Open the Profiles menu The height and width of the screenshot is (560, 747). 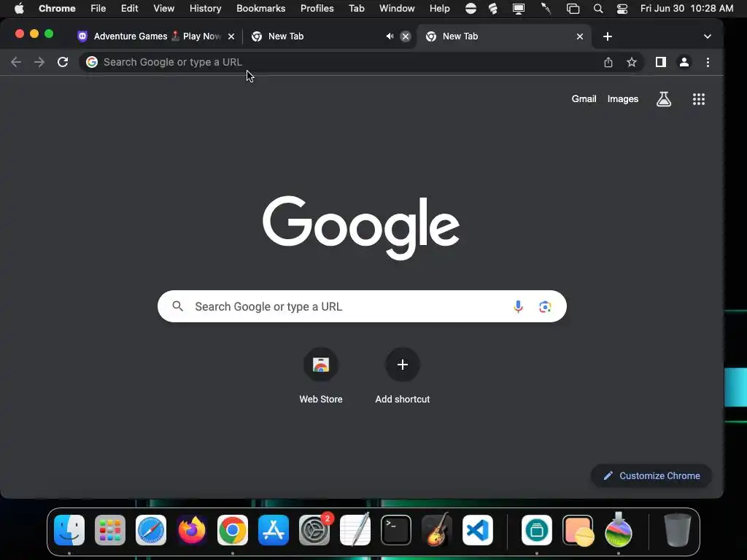(x=317, y=9)
